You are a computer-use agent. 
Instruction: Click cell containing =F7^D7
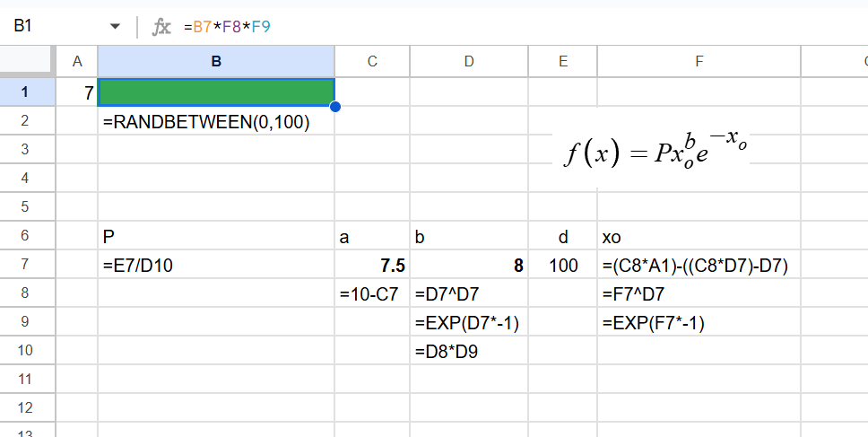click(x=699, y=293)
